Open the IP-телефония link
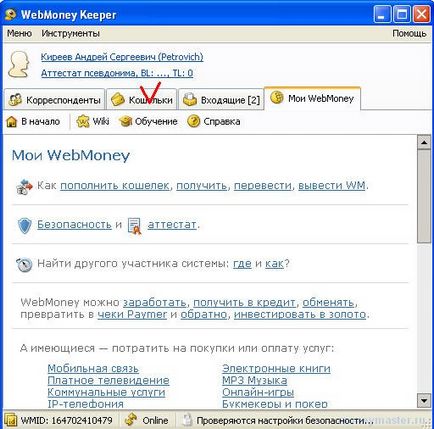Image resolution: width=434 pixels, height=429 pixels. (x=85, y=404)
